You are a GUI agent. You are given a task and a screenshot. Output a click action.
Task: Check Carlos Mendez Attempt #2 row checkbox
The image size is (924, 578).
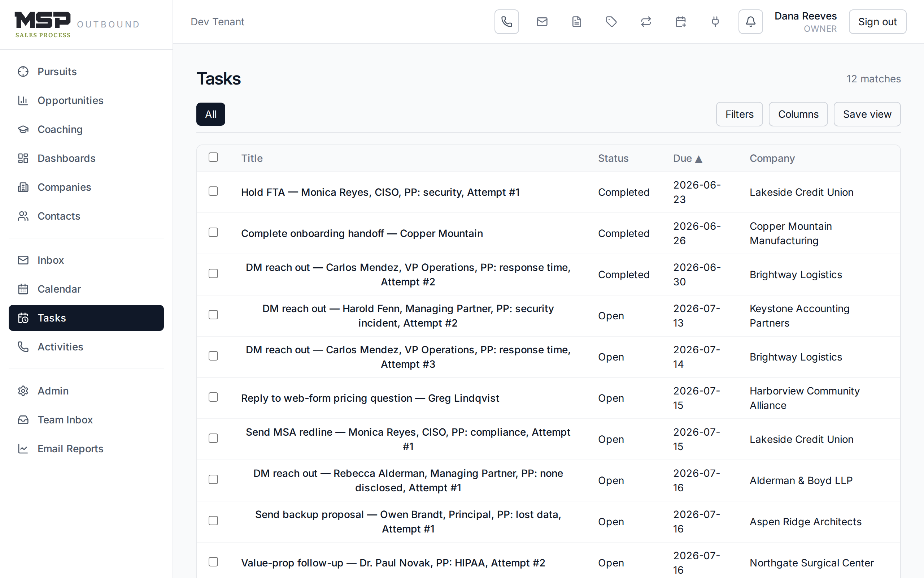[213, 274]
